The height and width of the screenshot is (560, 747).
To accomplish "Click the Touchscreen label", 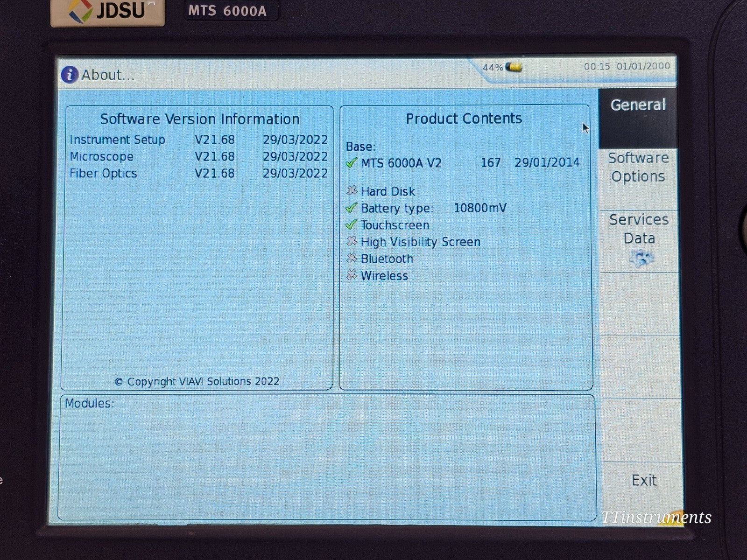I will point(395,225).
